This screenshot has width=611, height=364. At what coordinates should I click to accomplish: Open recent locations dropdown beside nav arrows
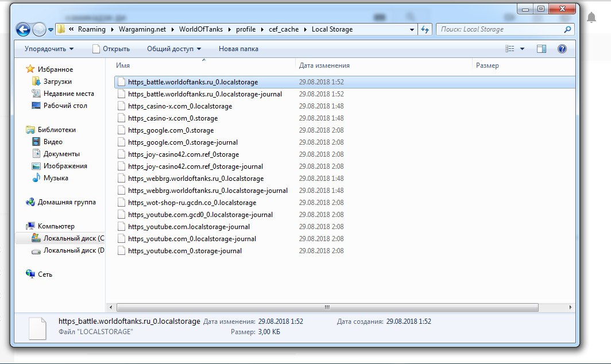click(51, 30)
